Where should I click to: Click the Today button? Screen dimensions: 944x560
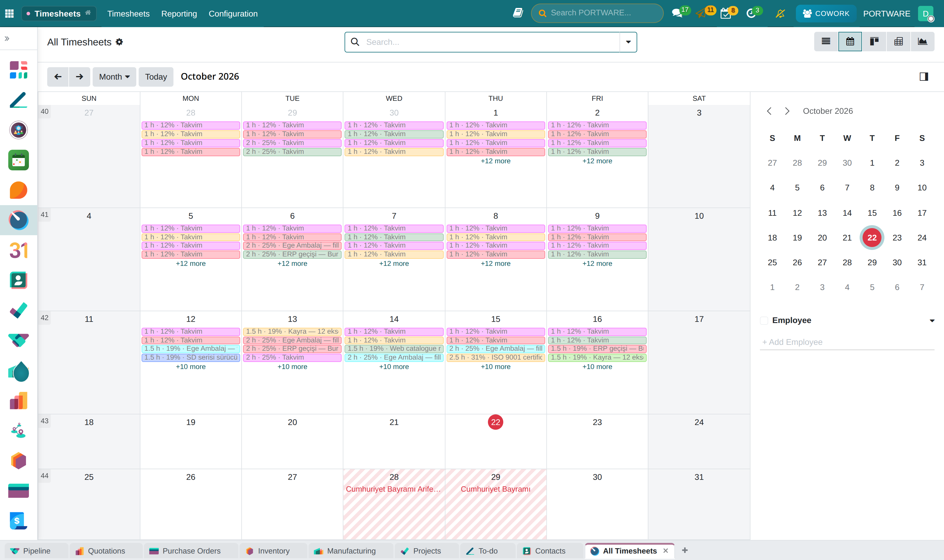point(156,77)
